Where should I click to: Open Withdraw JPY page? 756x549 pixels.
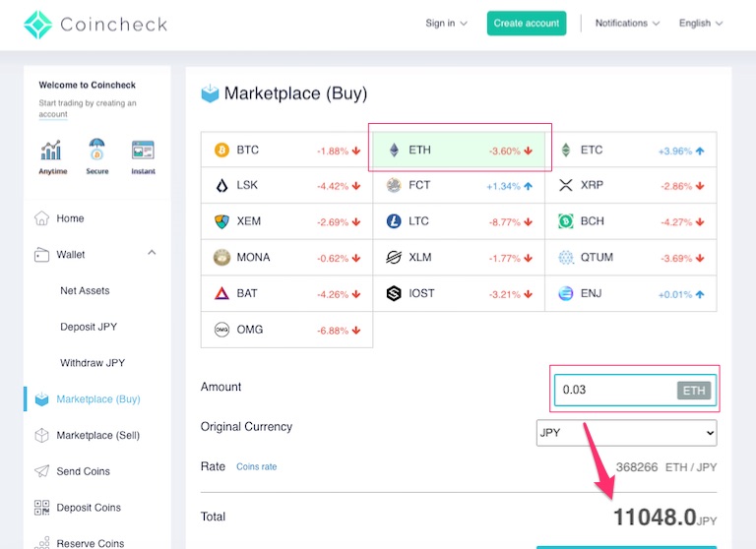pos(93,363)
